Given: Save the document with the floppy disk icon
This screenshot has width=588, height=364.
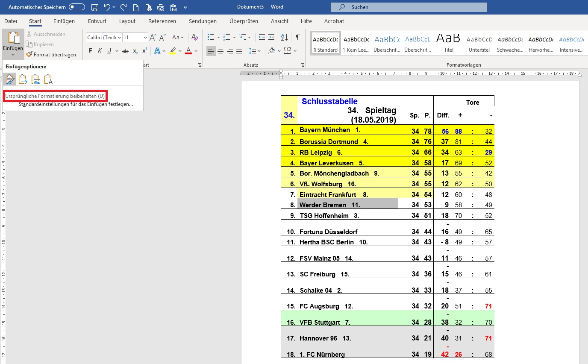Looking at the screenshot, I should point(95,7).
